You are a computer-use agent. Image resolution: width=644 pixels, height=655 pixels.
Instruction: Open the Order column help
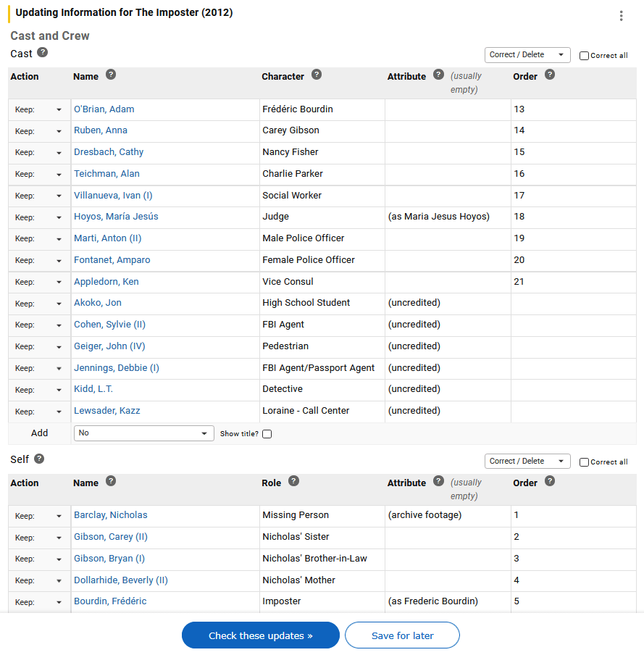[x=549, y=75]
